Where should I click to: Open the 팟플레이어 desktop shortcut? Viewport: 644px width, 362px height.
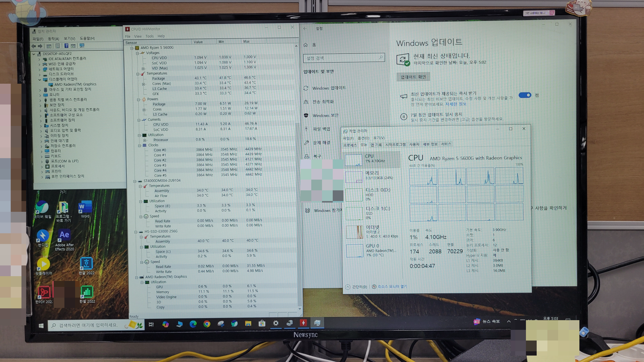(44, 267)
